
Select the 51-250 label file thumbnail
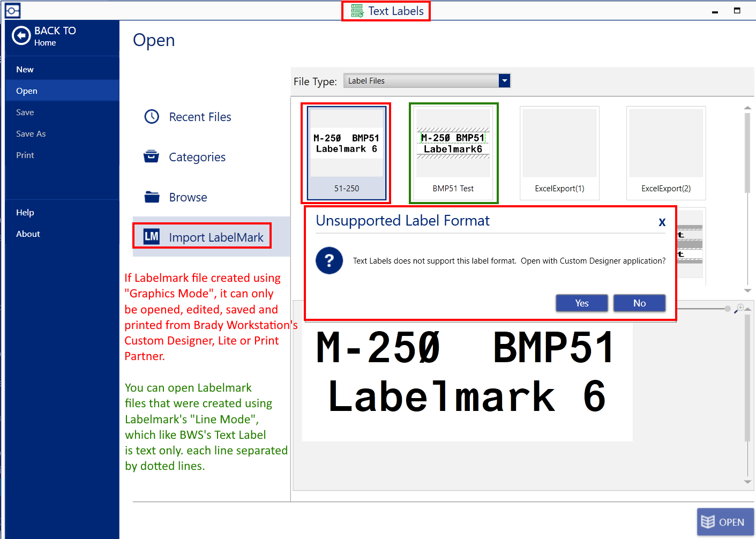point(346,153)
